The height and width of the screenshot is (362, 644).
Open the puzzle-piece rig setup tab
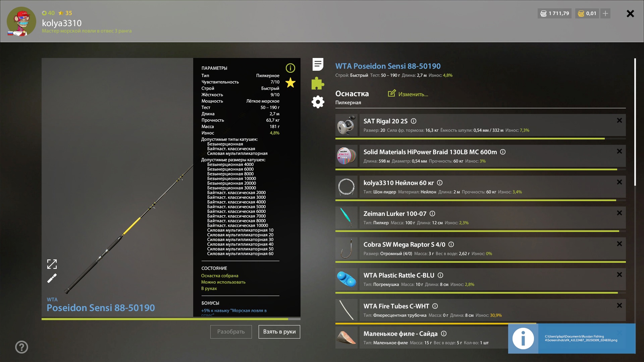(318, 83)
